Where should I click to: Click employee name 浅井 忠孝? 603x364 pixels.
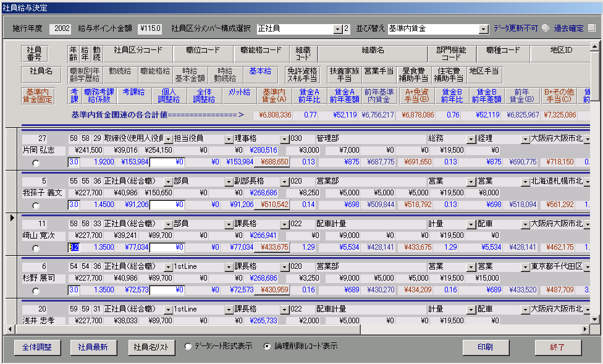tap(38, 321)
